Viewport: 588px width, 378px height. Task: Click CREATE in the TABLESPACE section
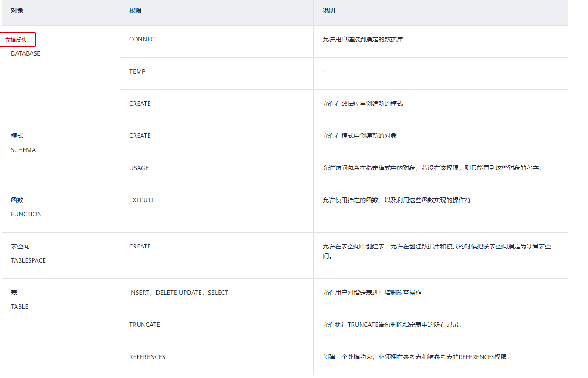coord(140,246)
